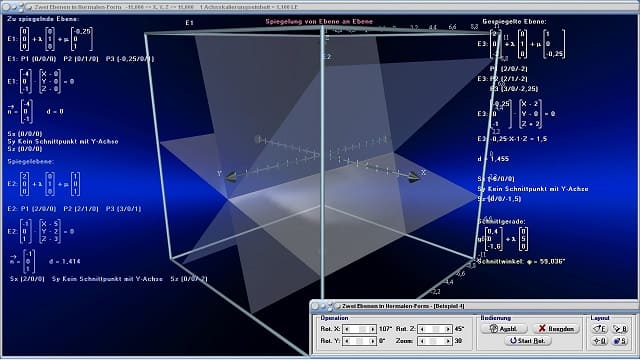Click the Y axis arrowhead in the 3D view
This screenshot has height=360, width=640.
[231, 177]
